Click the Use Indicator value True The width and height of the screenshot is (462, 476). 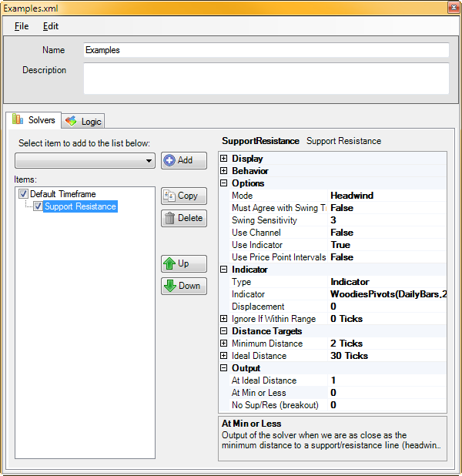340,245
